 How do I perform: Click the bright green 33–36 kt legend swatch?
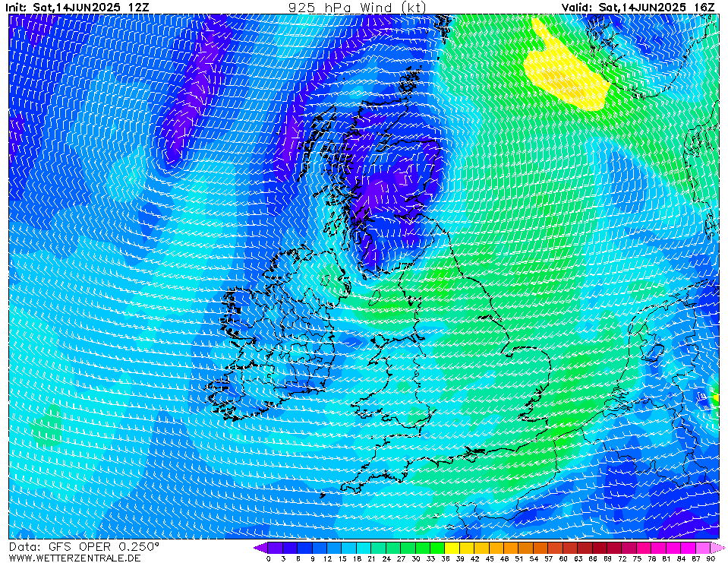[438, 547]
